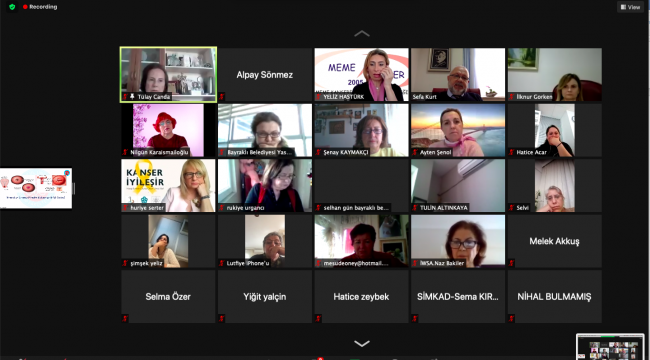The width and height of the screenshot is (650, 360).
Task: Open the View layout menu
Action: point(631,7)
